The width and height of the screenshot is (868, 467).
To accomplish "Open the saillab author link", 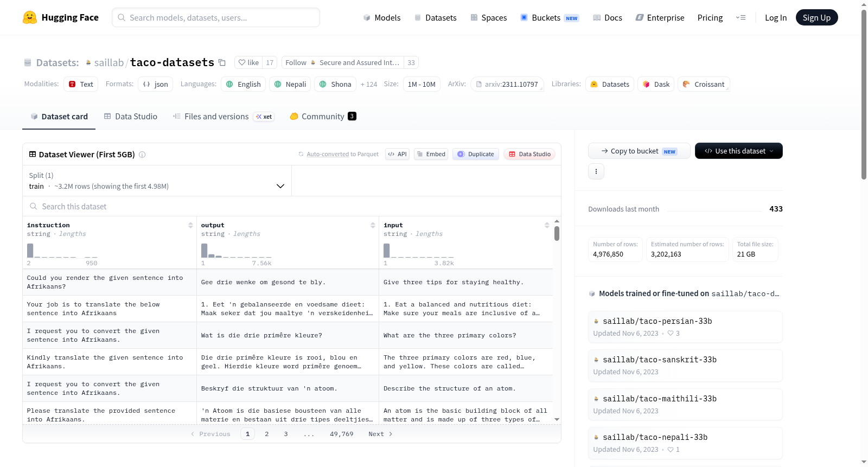I will click(108, 62).
